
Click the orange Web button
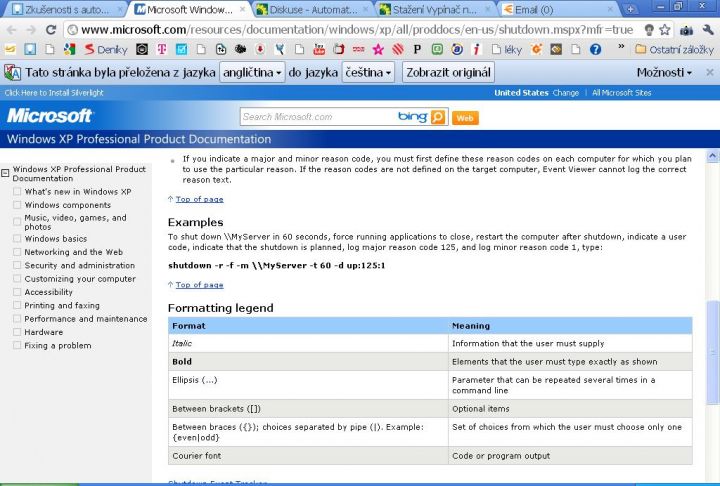(x=465, y=118)
